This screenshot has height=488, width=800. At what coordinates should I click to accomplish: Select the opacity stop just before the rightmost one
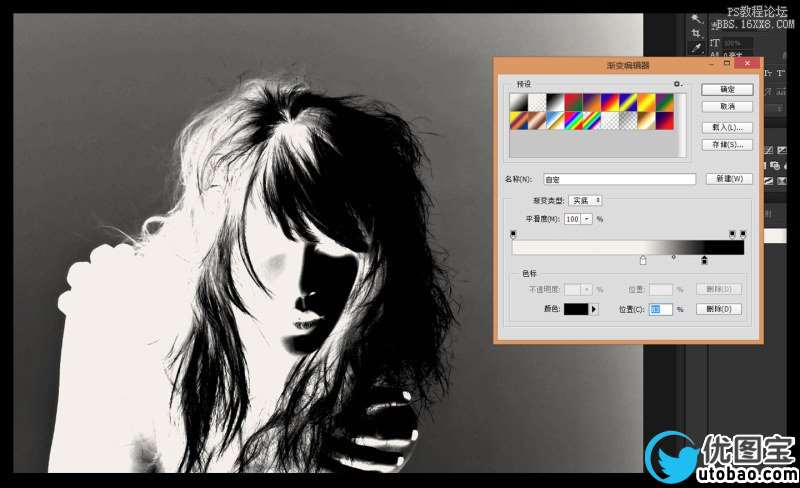click(733, 234)
